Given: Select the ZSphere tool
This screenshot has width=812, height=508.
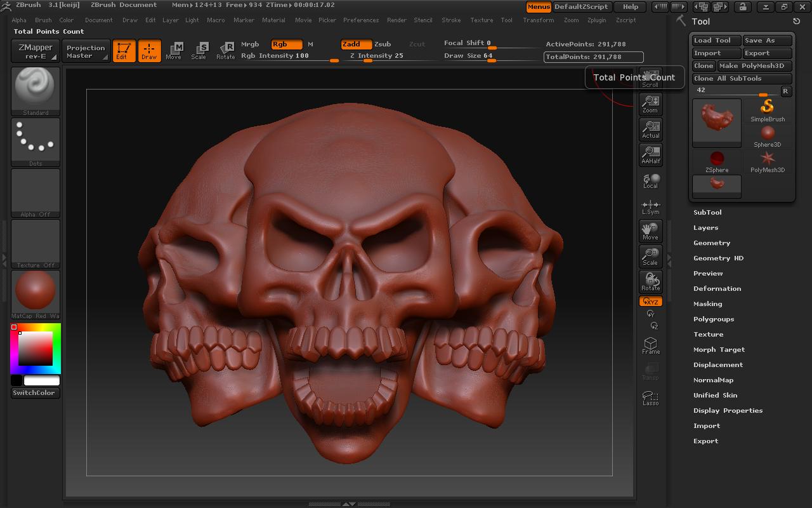Looking at the screenshot, I should pos(717,161).
